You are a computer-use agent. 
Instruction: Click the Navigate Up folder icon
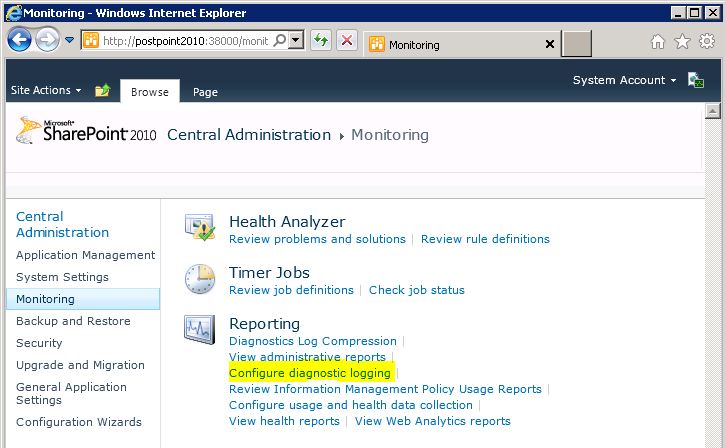pyautogui.click(x=102, y=91)
